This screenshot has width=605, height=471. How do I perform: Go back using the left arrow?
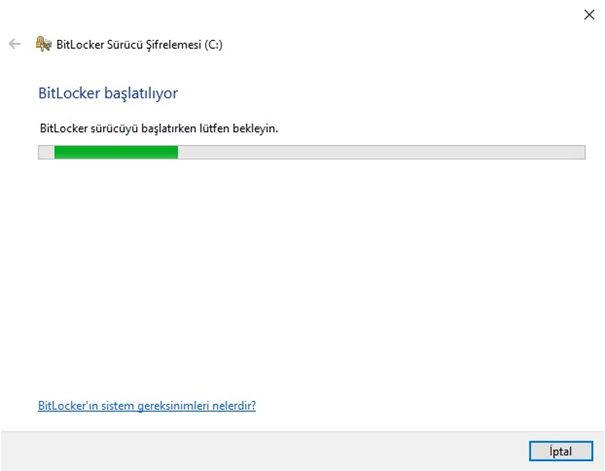(x=14, y=44)
